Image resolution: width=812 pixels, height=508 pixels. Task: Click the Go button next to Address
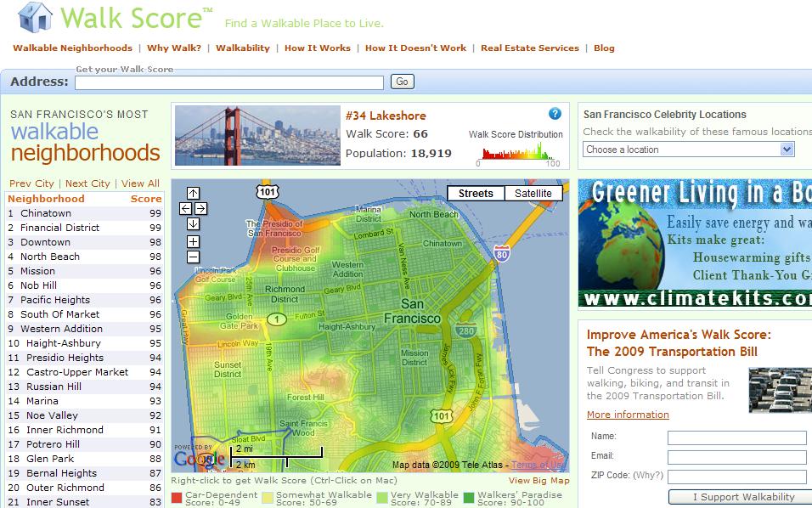(x=403, y=82)
